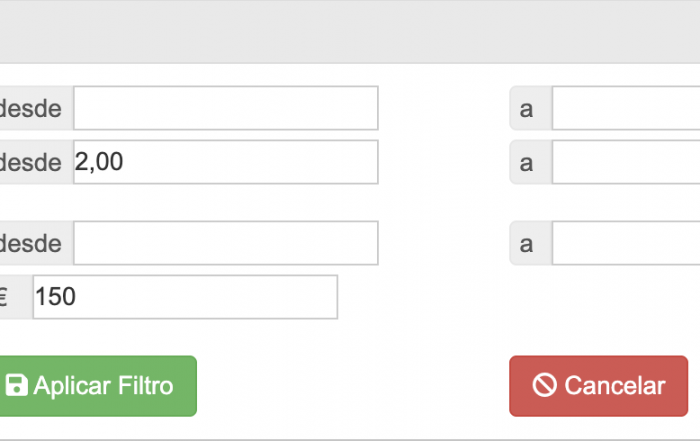Click the third row's "desde" label
Viewport: 700px width, 441px height.
31,243
